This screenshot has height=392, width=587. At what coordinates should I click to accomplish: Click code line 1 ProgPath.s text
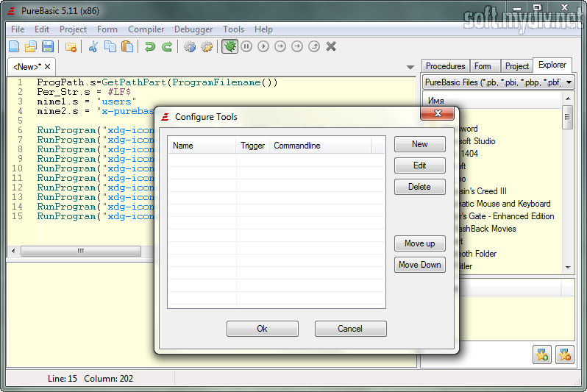pos(157,82)
